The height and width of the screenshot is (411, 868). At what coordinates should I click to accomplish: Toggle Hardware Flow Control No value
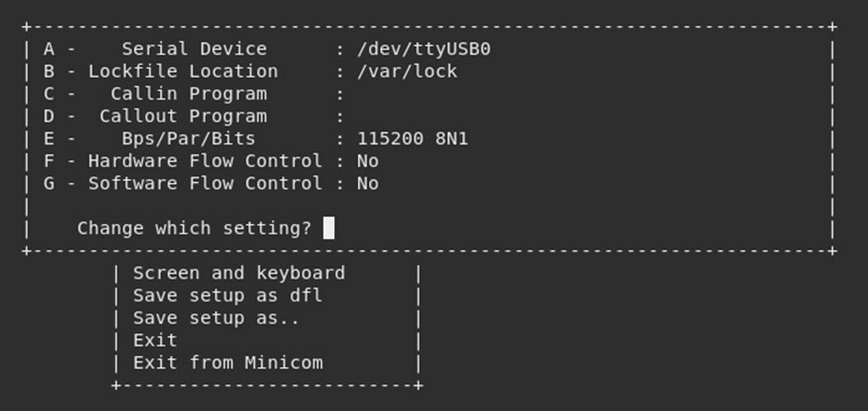368,161
